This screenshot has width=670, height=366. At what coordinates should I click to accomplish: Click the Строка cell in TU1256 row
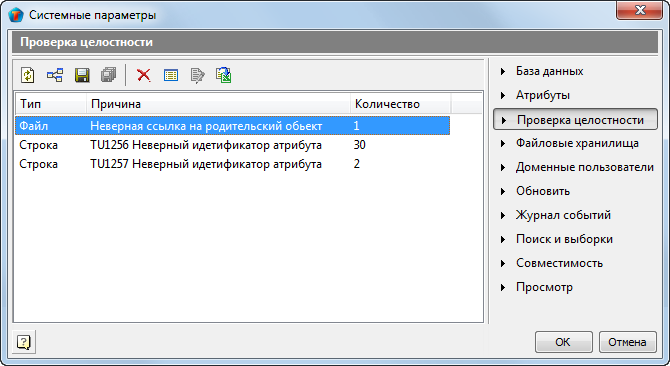pos(38,145)
